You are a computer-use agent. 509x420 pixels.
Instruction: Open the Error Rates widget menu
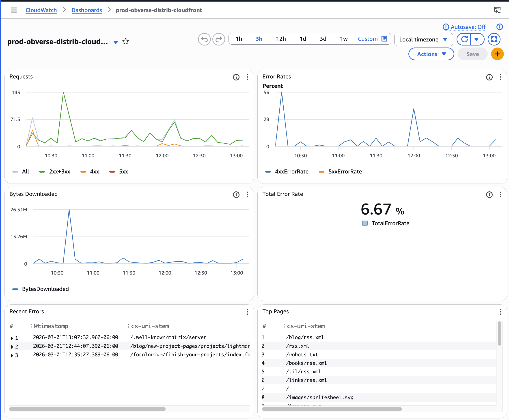(x=500, y=77)
